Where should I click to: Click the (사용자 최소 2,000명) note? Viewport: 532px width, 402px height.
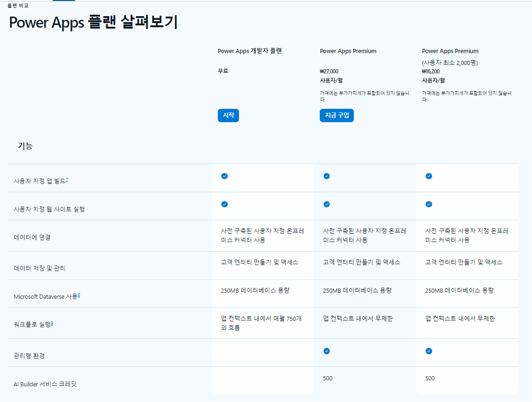click(x=450, y=63)
